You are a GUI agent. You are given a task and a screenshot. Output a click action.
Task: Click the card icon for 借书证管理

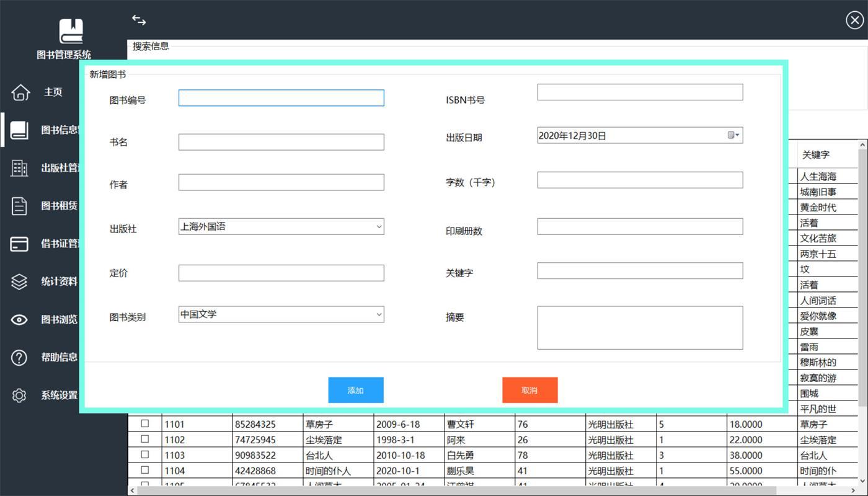[19, 244]
